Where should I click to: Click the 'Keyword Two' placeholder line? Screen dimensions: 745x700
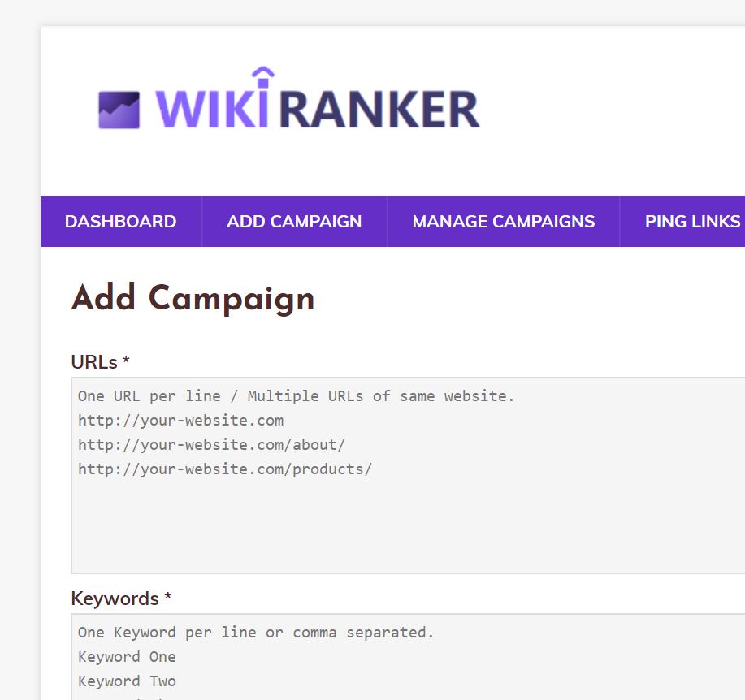(x=127, y=681)
